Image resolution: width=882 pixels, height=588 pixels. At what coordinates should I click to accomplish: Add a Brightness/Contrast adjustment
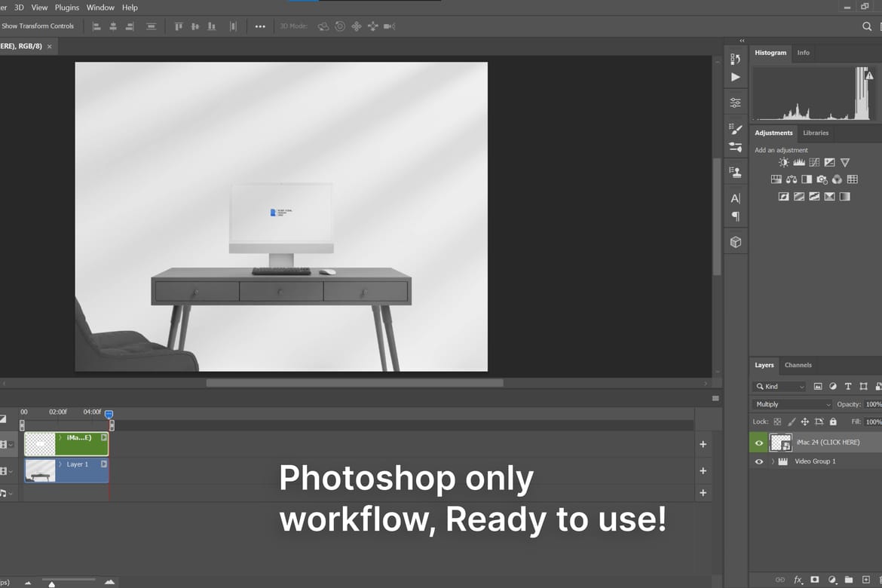coord(783,163)
